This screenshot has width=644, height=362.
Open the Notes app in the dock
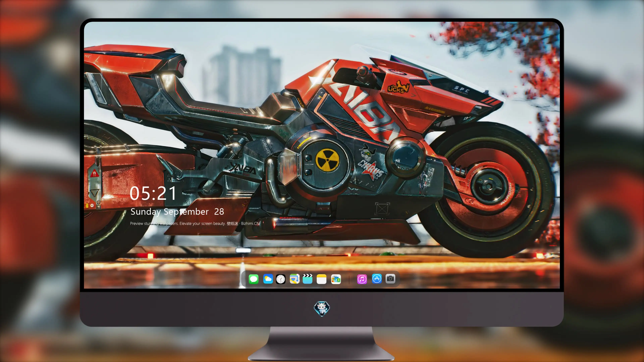(x=321, y=279)
